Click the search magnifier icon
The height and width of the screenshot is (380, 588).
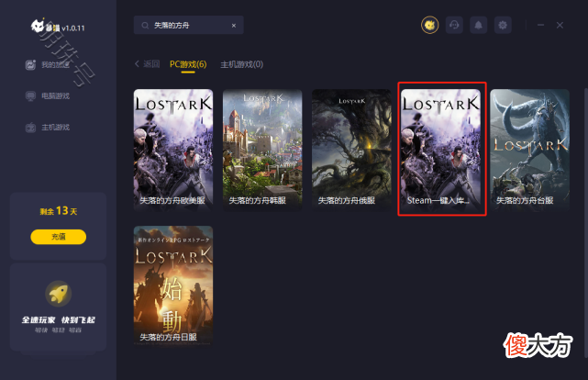[145, 26]
